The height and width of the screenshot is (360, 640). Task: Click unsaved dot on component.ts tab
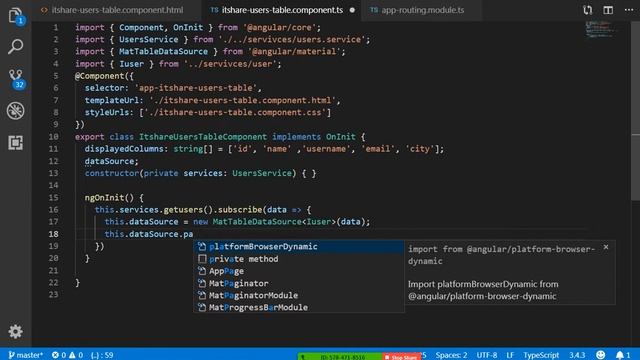click(352, 10)
